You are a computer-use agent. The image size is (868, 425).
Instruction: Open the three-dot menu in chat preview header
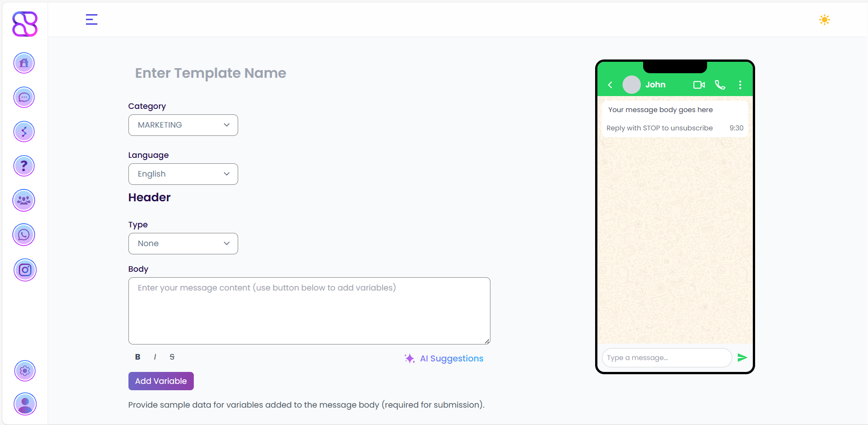click(x=740, y=85)
